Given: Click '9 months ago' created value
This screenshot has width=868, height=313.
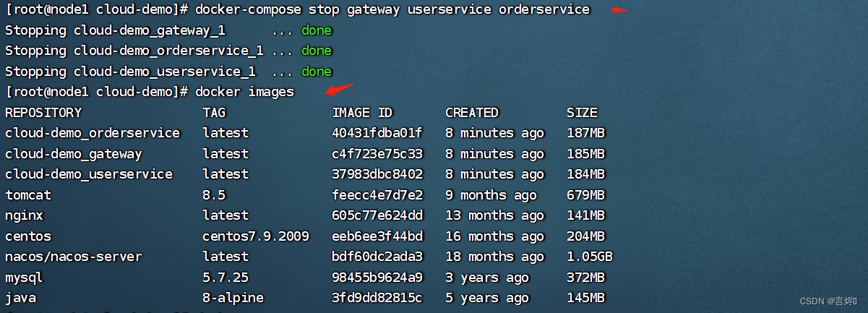Looking at the screenshot, I should [x=491, y=195].
